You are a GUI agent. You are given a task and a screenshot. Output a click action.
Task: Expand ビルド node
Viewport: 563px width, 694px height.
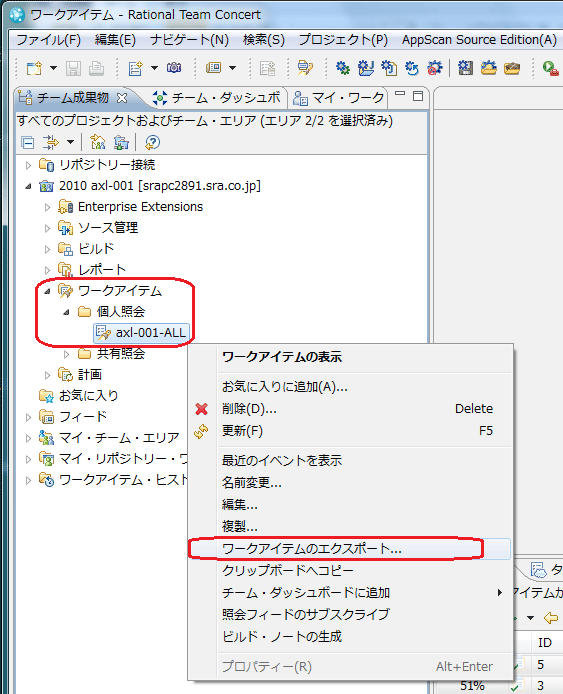pyautogui.click(x=47, y=249)
